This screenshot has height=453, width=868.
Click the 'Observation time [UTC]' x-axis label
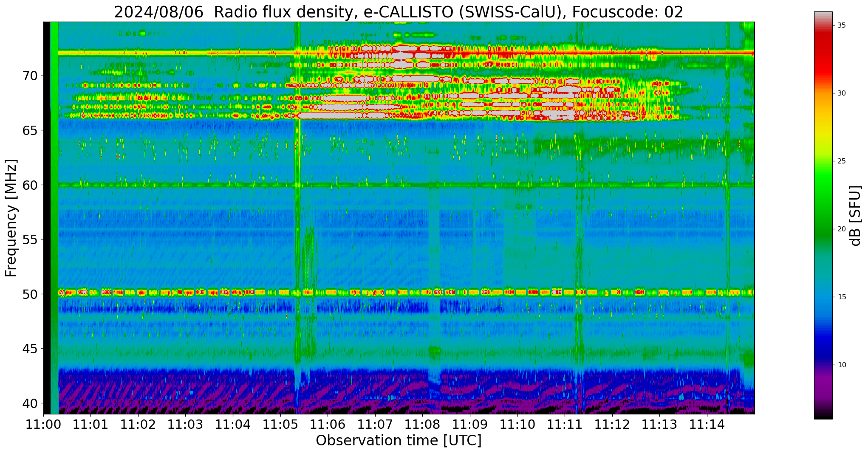399,440
